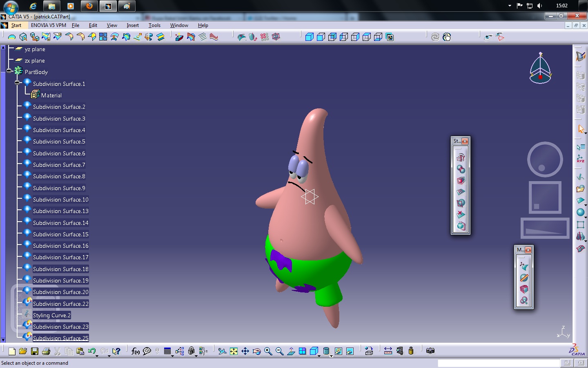Select the Pan view tool
This screenshot has height=368, width=588.
click(245, 351)
